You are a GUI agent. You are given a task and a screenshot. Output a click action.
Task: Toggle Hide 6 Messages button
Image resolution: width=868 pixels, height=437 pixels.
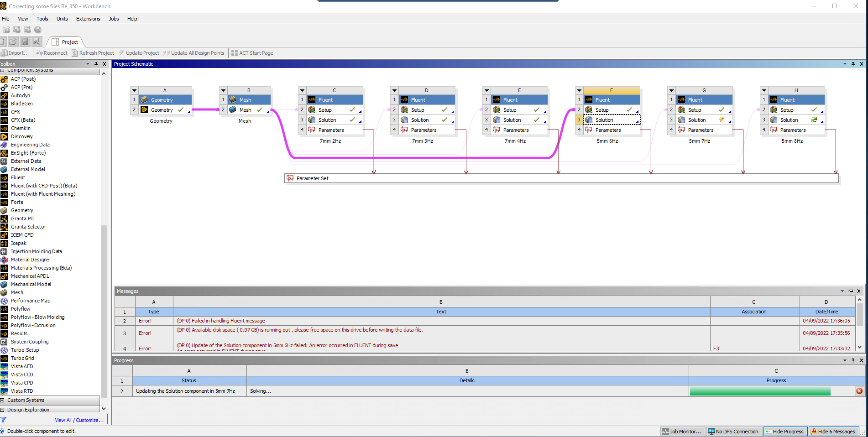834,432
